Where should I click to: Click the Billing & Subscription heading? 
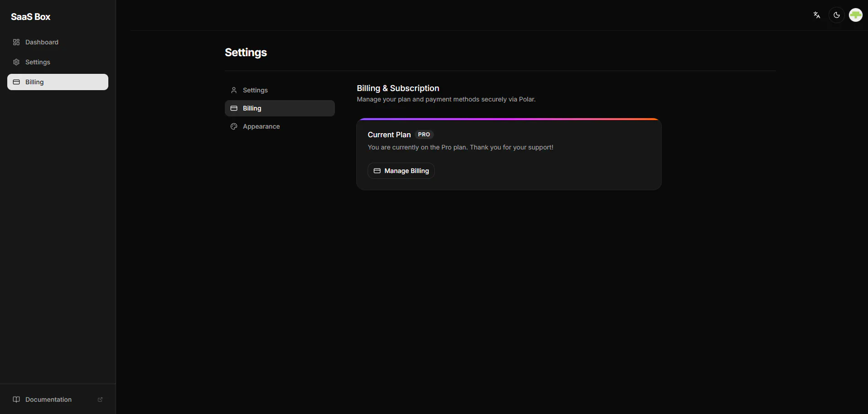[x=398, y=88]
